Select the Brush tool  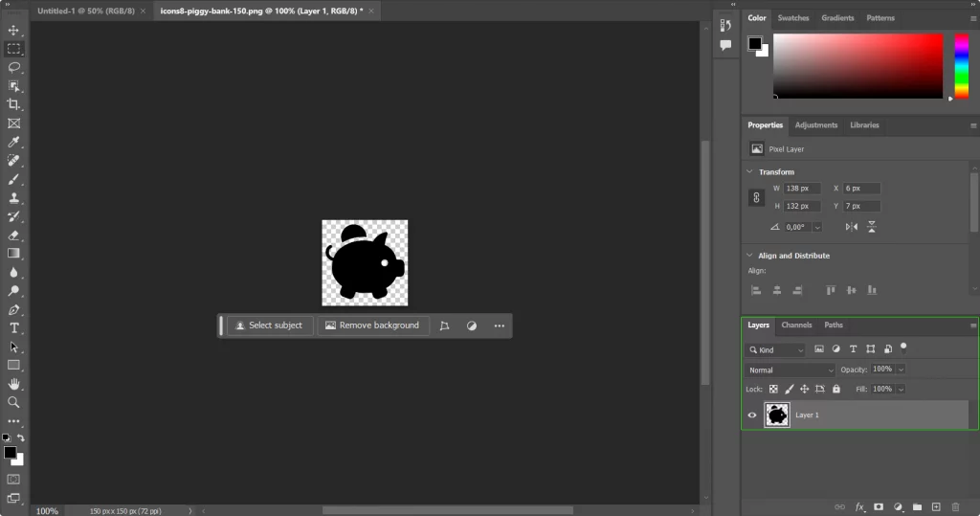tap(13, 180)
